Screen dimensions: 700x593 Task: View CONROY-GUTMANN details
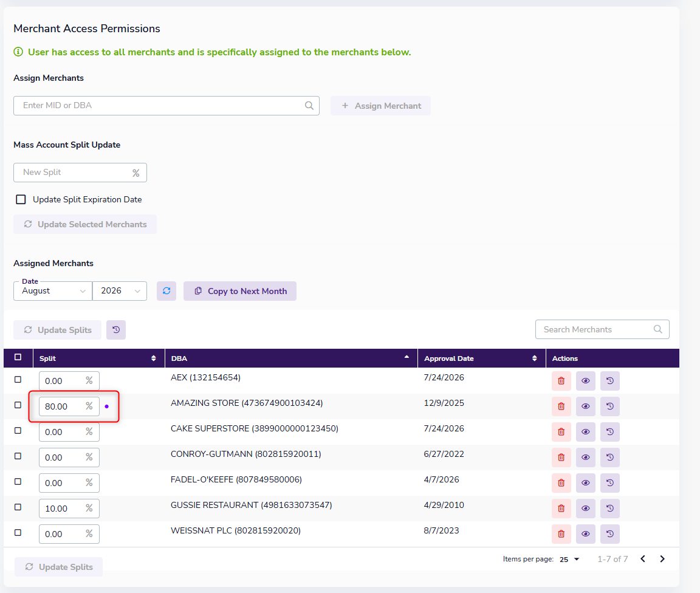click(585, 458)
